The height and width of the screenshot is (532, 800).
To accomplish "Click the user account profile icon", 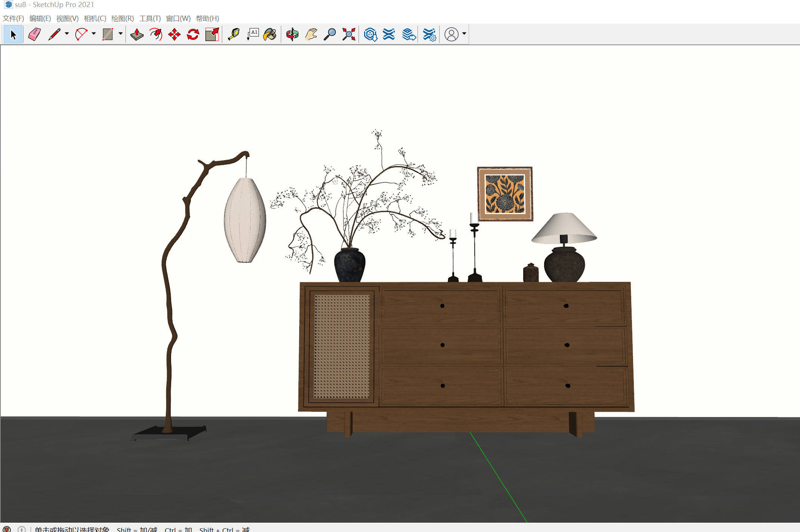I will (x=452, y=34).
